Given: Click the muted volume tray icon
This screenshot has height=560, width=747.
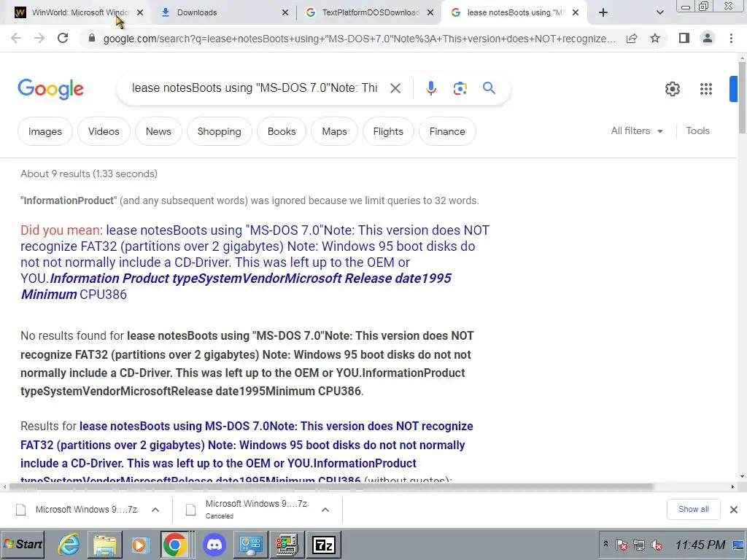Looking at the screenshot, I should coord(657,545).
